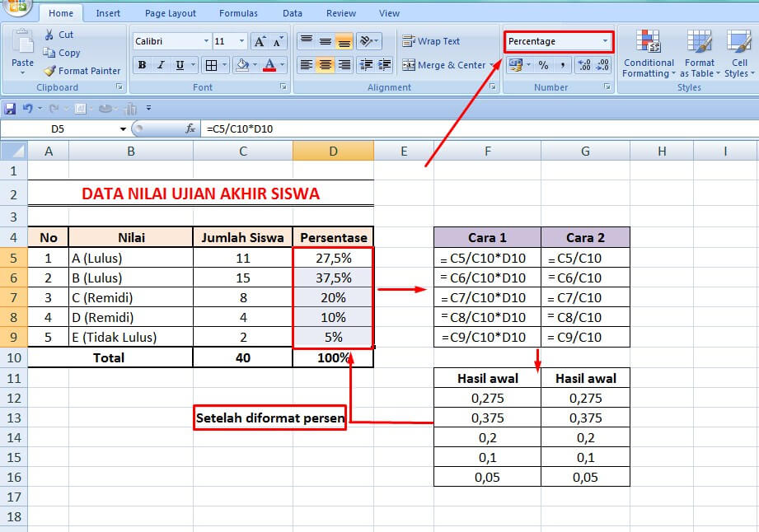The width and height of the screenshot is (759, 532).
Task: Enable Wrap Text for the selection
Action: click(443, 40)
